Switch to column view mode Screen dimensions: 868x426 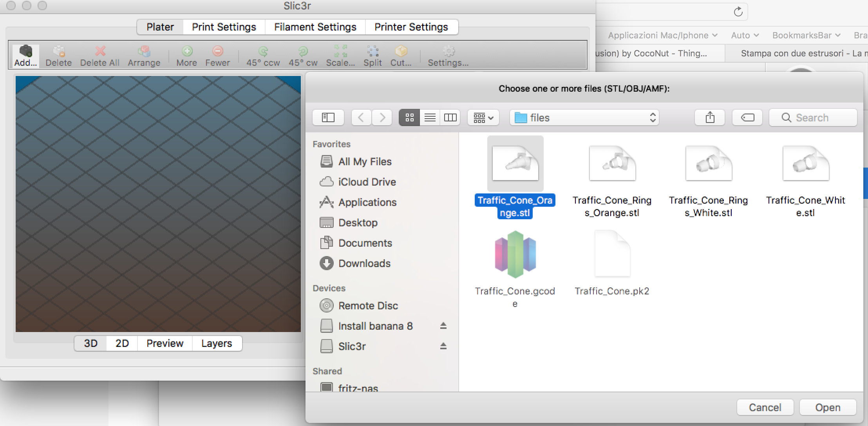[x=450, y=117]
